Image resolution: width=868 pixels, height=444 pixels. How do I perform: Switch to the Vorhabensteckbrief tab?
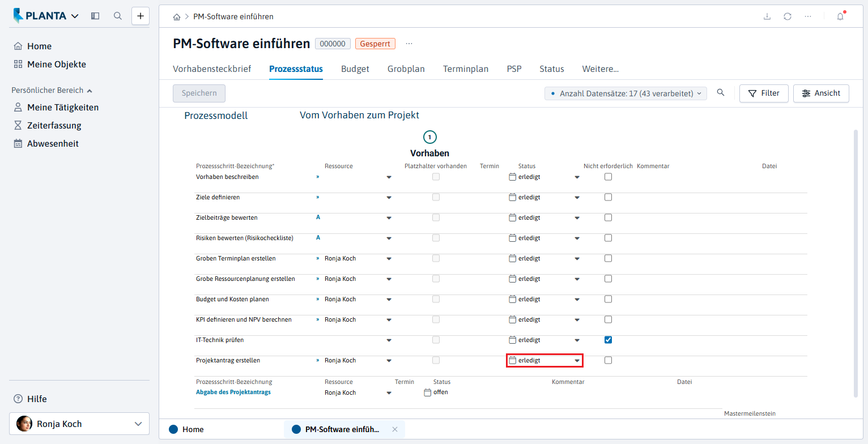coord(212,69)
